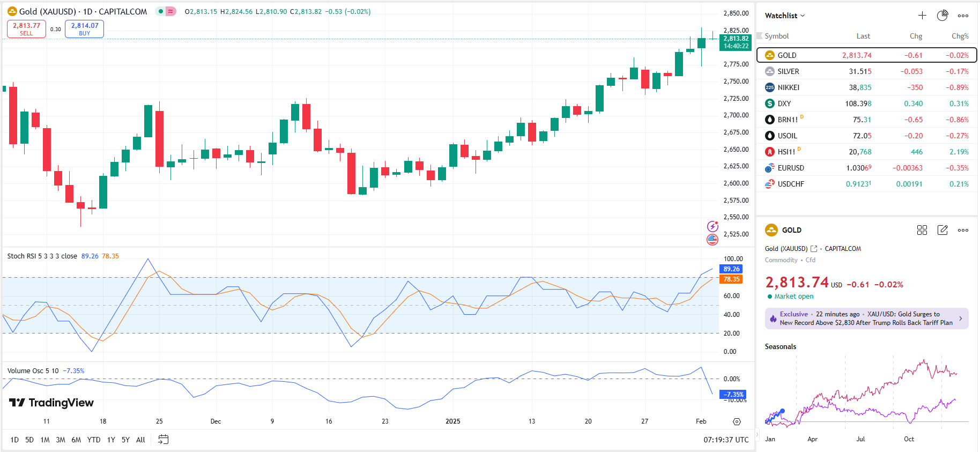The width and height of the screenshot is (980, 452).
Task: Open the go-to-date calendar icon
Action: 164,440
